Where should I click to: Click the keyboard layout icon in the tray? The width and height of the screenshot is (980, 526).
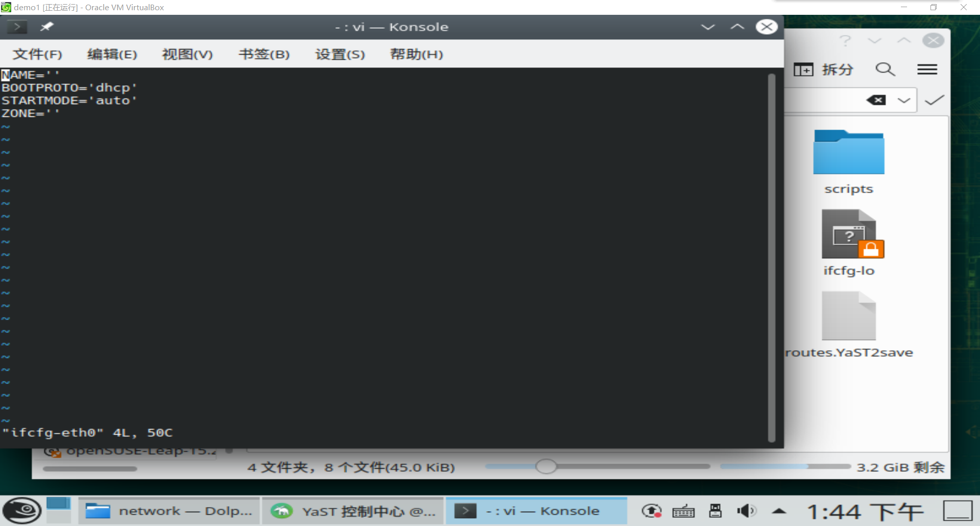[x=683, y=510]
